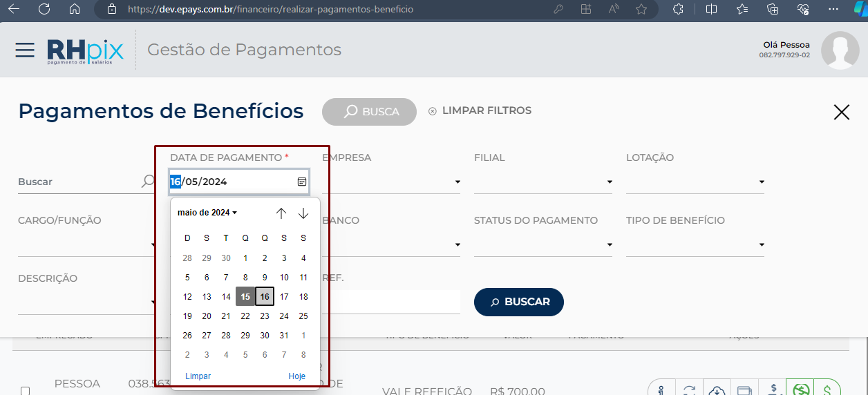The height and width of the screenshot is (395, 868).
Task: Click the browser back arrow
Action: point(13,10)
